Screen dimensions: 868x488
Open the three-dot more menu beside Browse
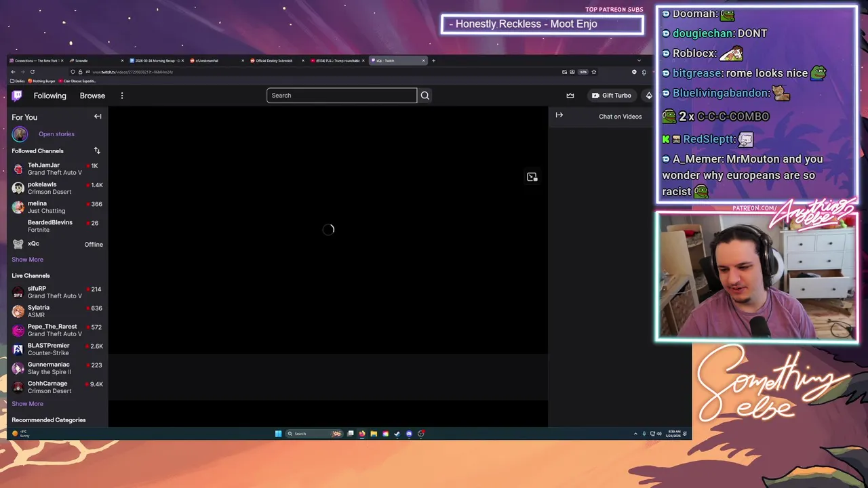(122, 96)
